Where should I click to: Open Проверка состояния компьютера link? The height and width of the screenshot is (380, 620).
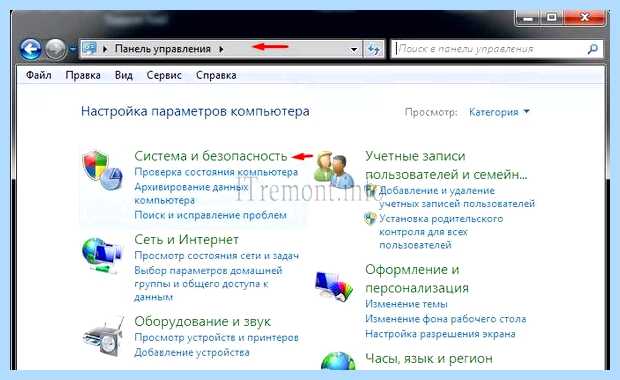tap(216, 172)
